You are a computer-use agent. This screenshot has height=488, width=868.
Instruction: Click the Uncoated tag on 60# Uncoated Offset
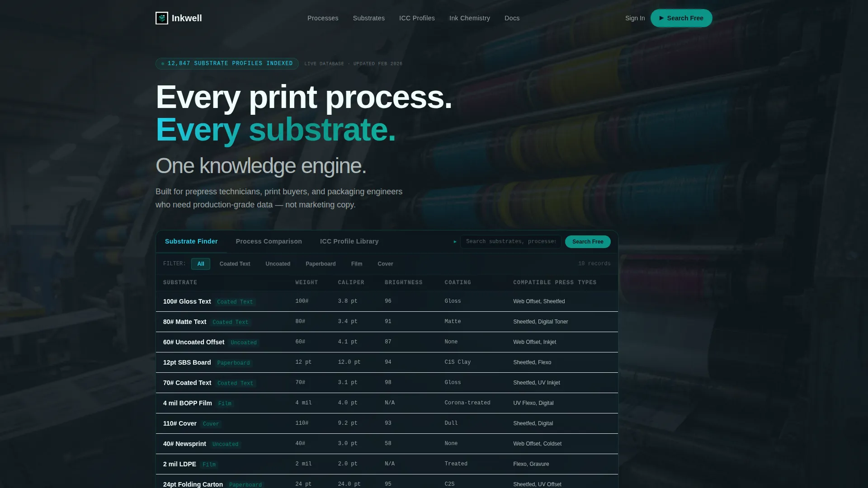click(244, 343)
